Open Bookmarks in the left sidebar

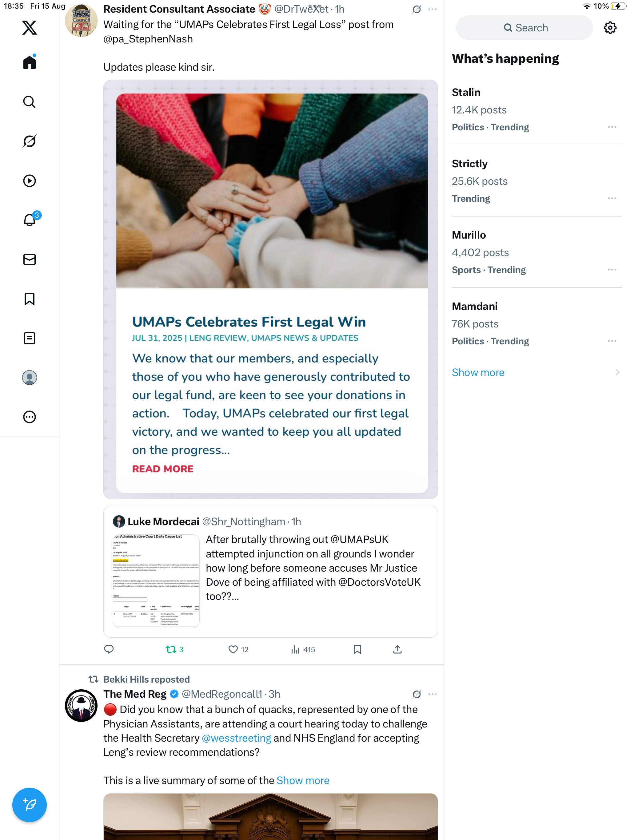(29, 299)
